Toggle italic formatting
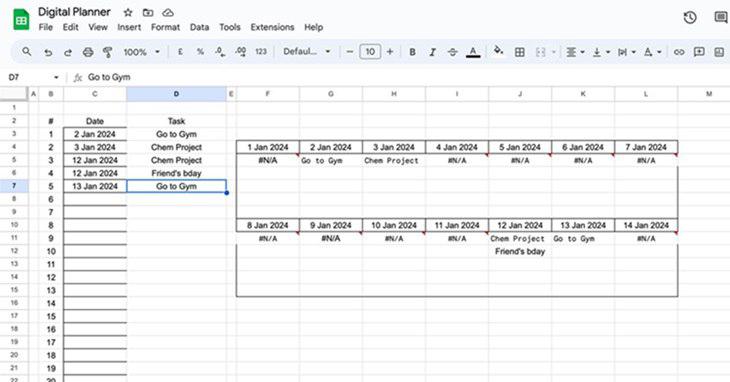This screenshot has height=382, width=730. 433,52
